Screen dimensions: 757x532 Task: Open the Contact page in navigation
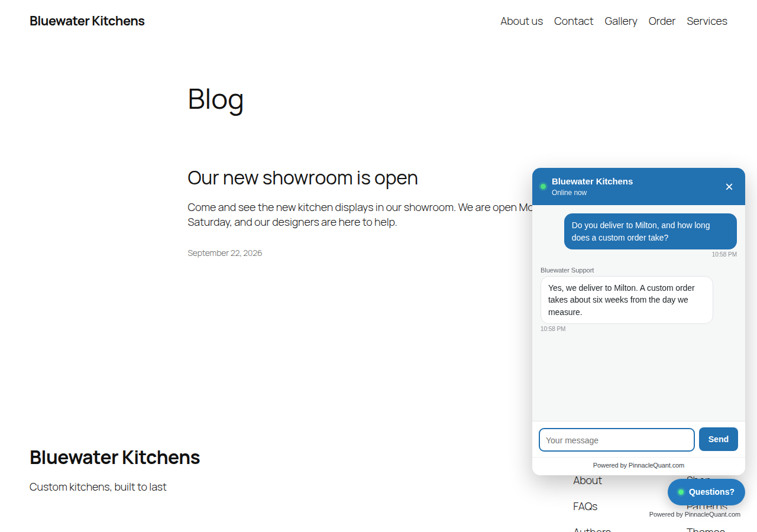(574, 21)
